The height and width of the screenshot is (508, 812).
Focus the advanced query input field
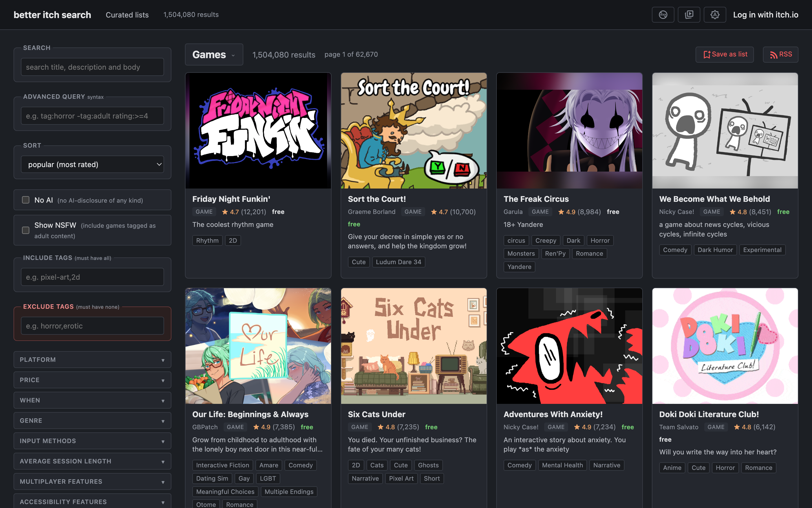tap(92, 116)
